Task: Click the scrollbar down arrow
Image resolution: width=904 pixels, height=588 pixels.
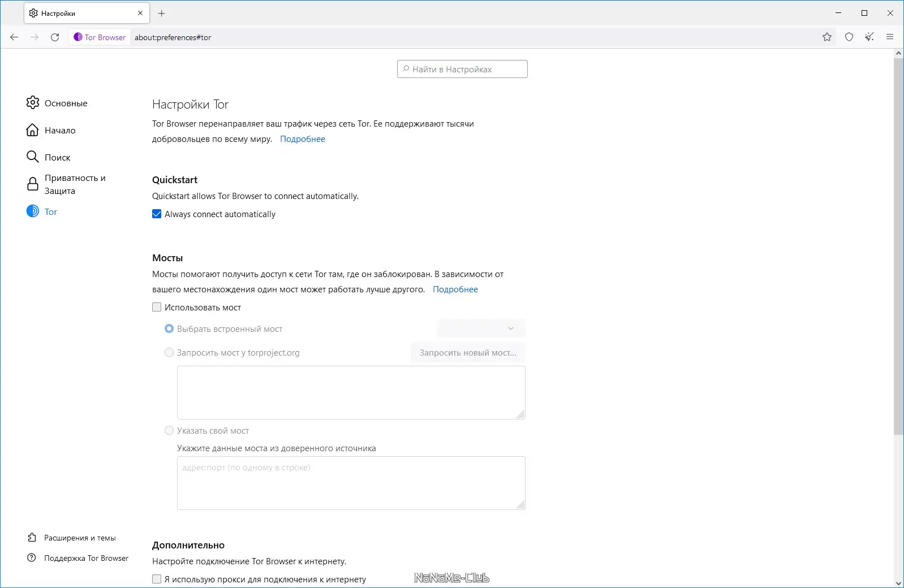Action: coord(898,583)
